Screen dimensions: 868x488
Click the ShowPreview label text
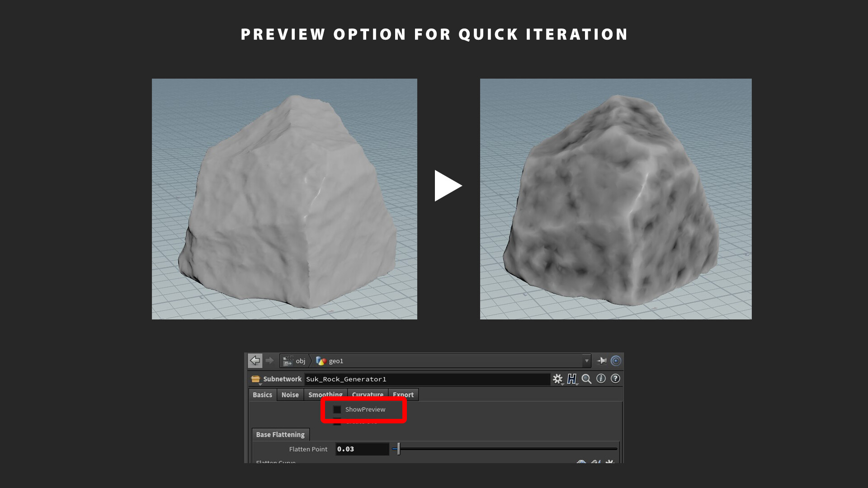[x=365, y=409]
